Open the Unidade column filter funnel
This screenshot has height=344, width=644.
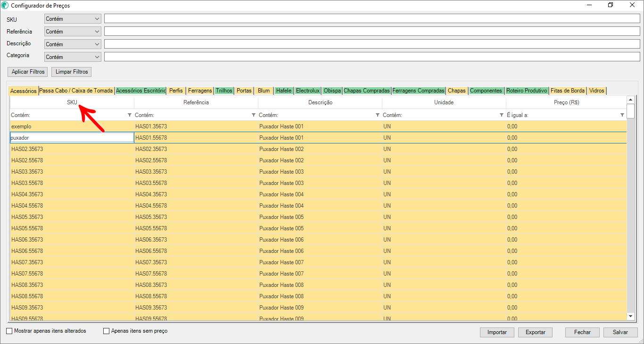pyautogui.click(x=502, y=115)
